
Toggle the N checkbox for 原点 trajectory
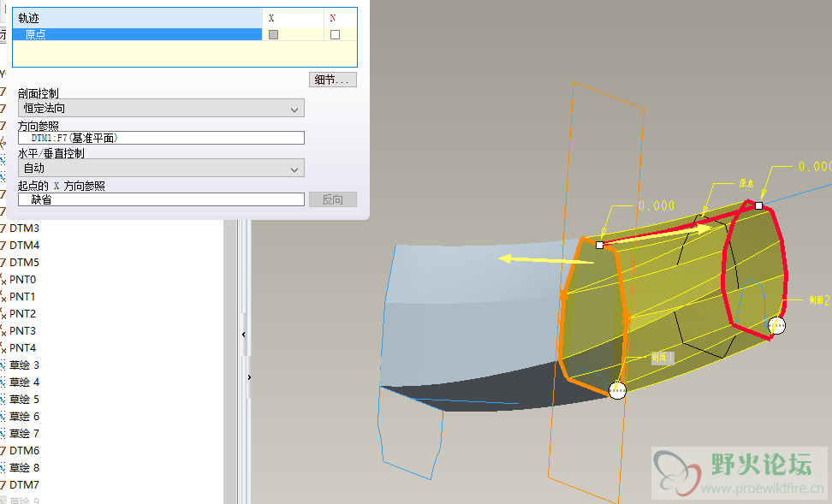tap(335, 35)
